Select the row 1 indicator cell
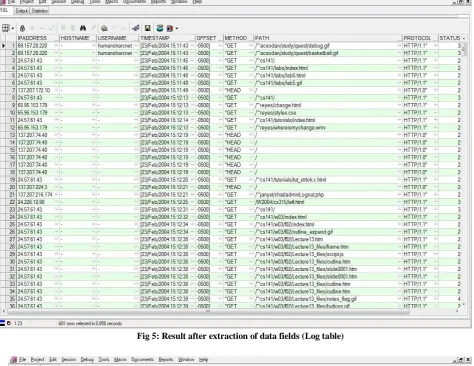 (x=3, y=46)
